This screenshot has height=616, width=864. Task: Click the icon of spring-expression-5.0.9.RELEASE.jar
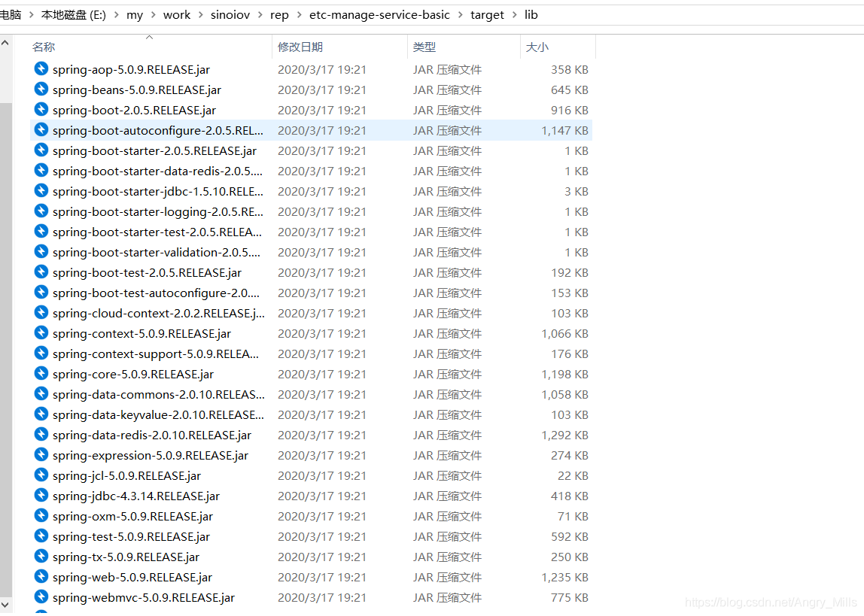[41, 455]
